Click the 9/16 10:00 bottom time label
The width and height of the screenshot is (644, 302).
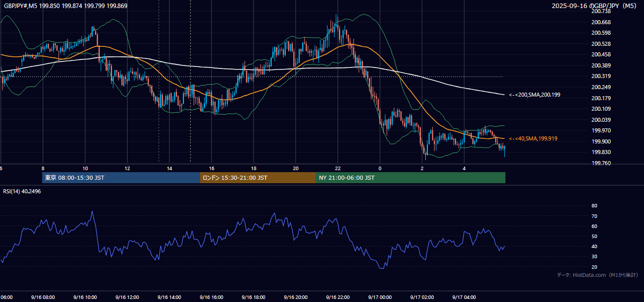[x=85, y=297]
